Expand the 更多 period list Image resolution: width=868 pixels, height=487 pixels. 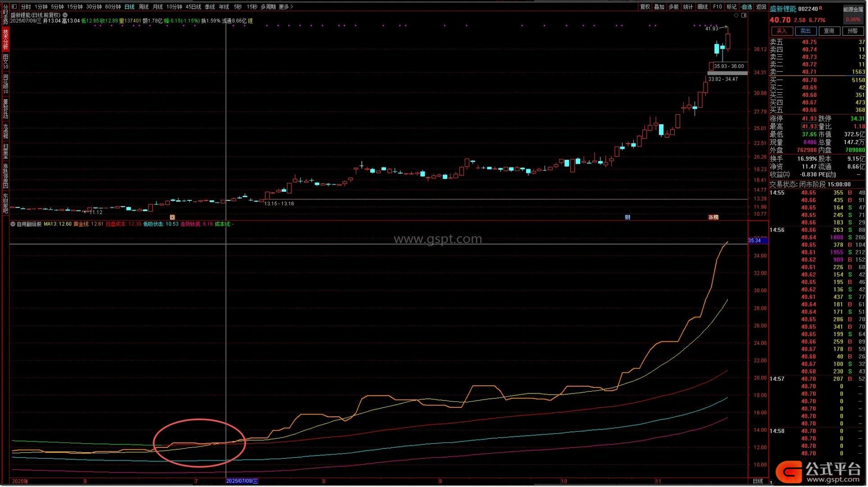[x=286, y=7]
